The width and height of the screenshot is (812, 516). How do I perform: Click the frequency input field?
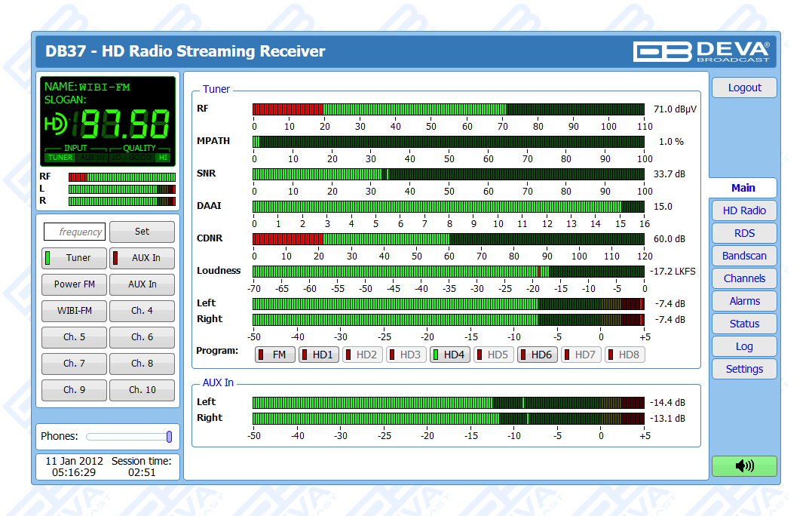(74, 232)
